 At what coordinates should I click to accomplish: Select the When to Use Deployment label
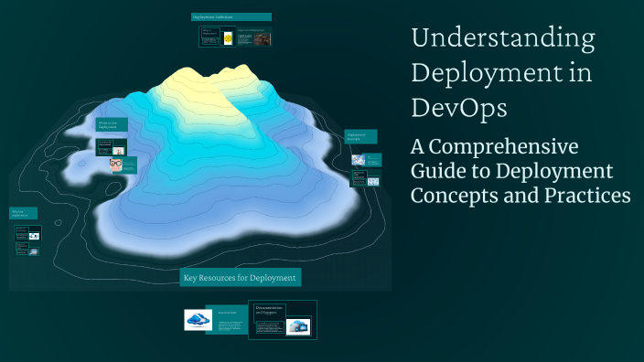click(x=112, y=124)
